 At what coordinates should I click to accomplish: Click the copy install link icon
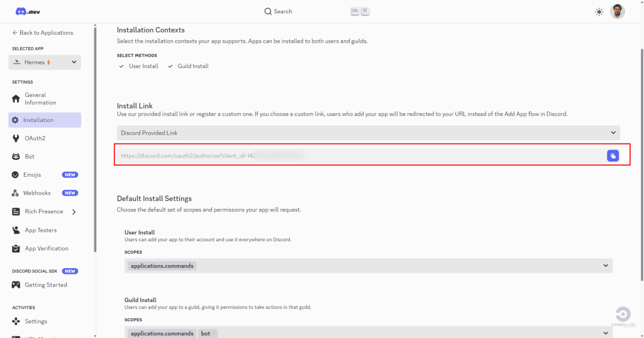[613, 155]
